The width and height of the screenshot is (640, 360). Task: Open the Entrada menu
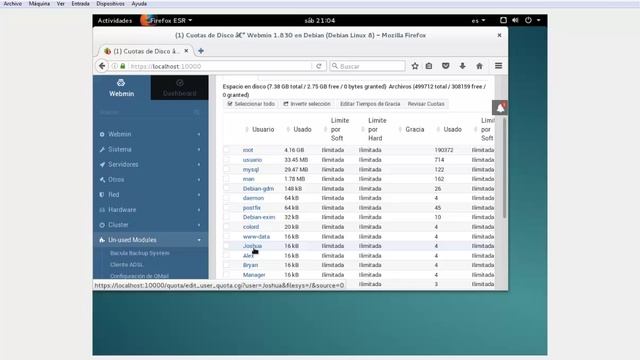(80, 4)
